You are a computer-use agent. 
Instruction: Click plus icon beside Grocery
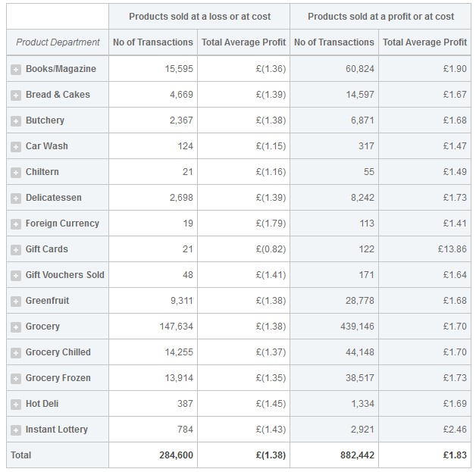pyautogui.click(x=16, y=327)
